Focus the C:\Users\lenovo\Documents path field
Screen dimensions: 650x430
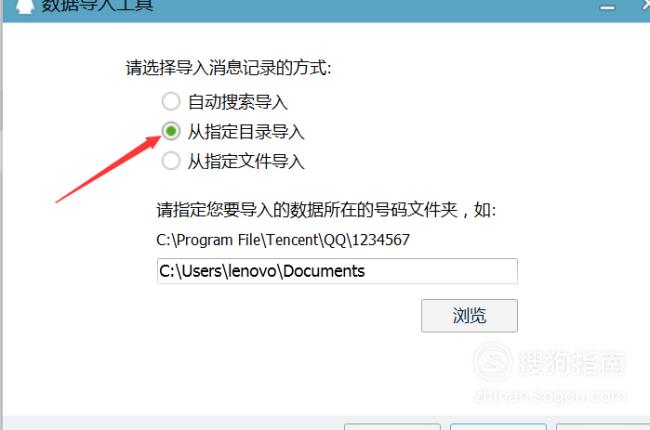pyautogui.click(x=337, y=271)
